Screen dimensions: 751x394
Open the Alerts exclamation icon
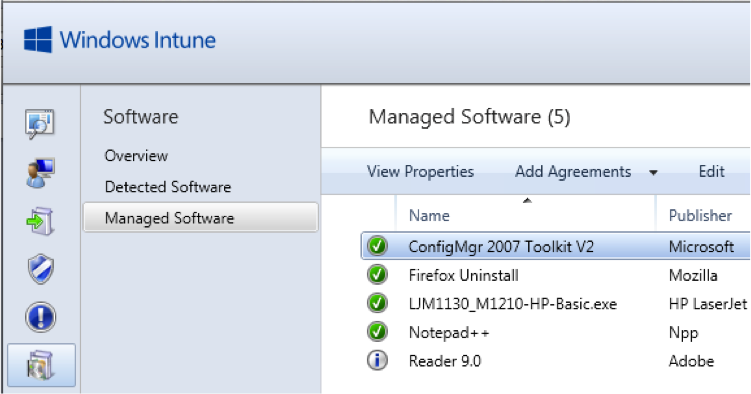point(41,317)
